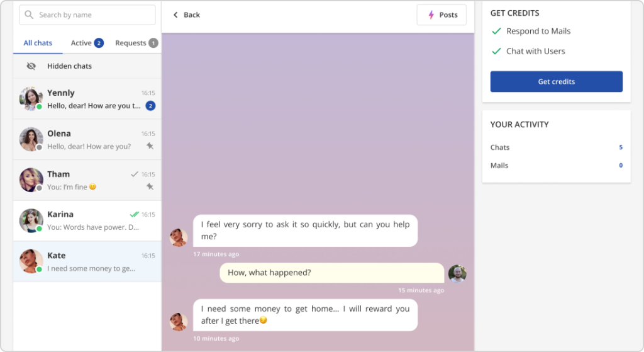Click Yennly's unread message badge
This screenshot has height=352, width=644.
coord(150,106)
